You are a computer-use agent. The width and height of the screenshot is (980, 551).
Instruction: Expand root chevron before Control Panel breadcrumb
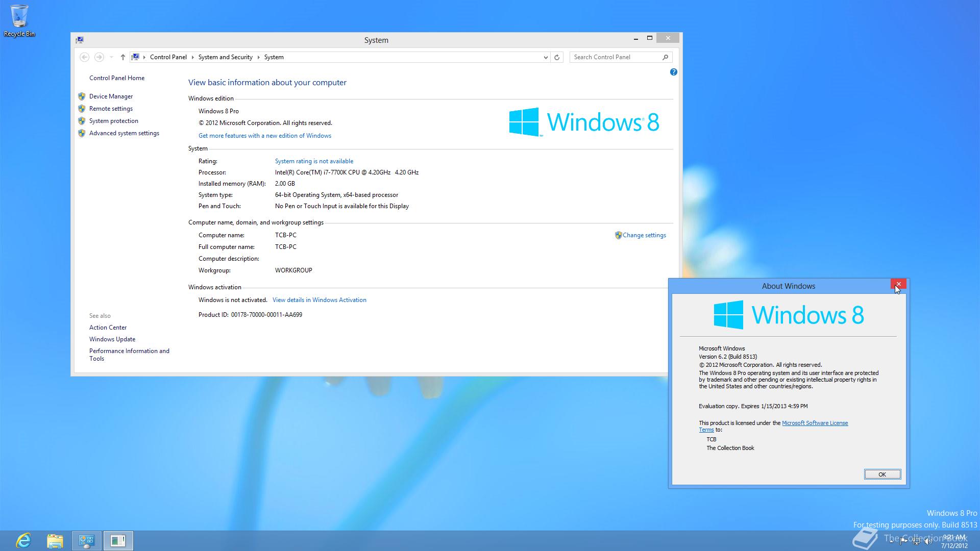point(144,57)
